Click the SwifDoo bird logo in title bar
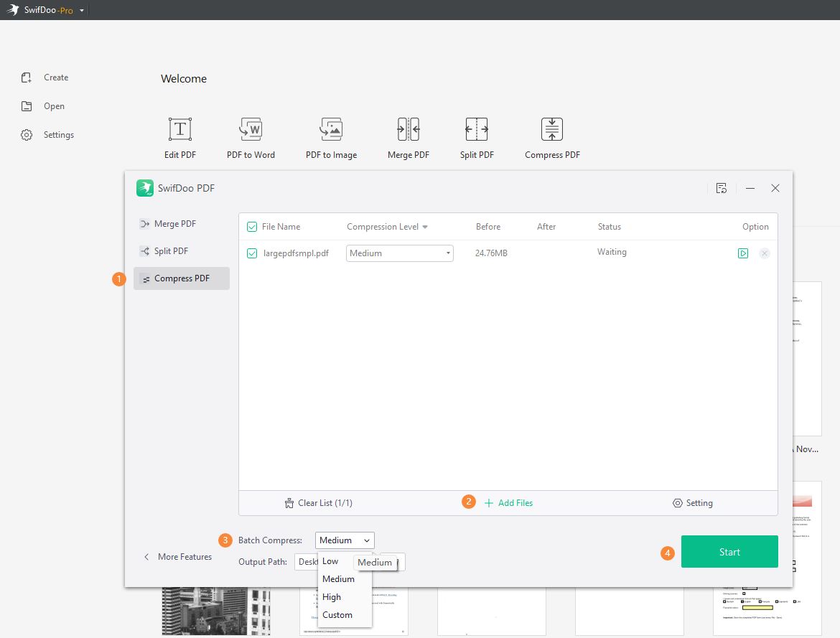 12,9
